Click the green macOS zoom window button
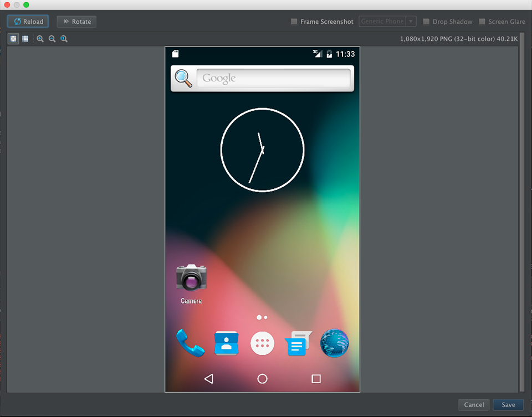532x417 pixels. [x=26, y=5]
